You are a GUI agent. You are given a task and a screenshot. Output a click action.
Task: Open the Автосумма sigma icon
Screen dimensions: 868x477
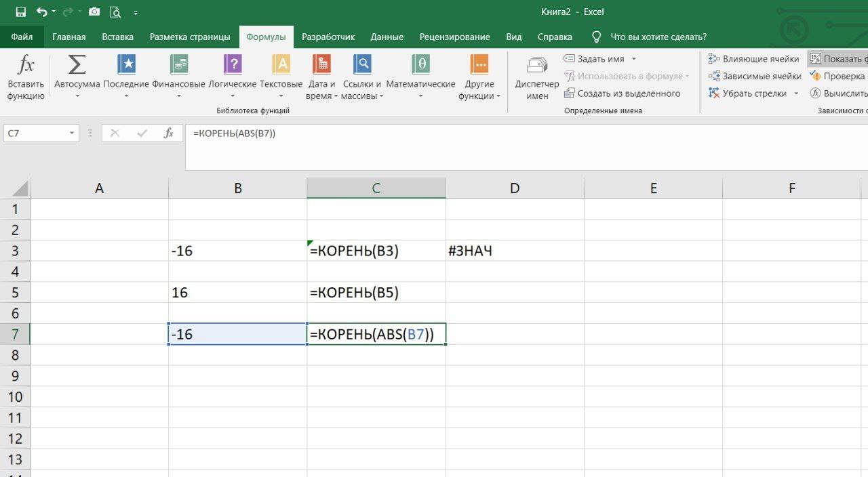pos(77,65)
